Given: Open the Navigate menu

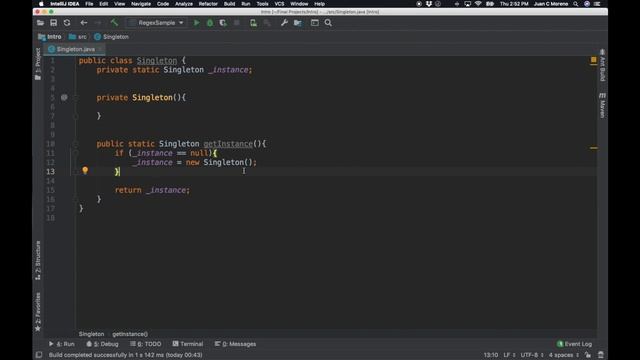Looking at the screenshot, I should [x=141, y=4].
